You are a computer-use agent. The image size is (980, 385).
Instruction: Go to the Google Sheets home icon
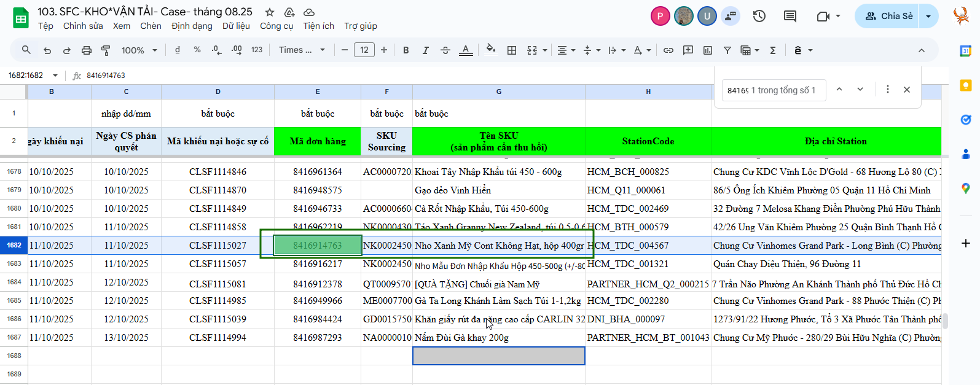click(21, 18)
